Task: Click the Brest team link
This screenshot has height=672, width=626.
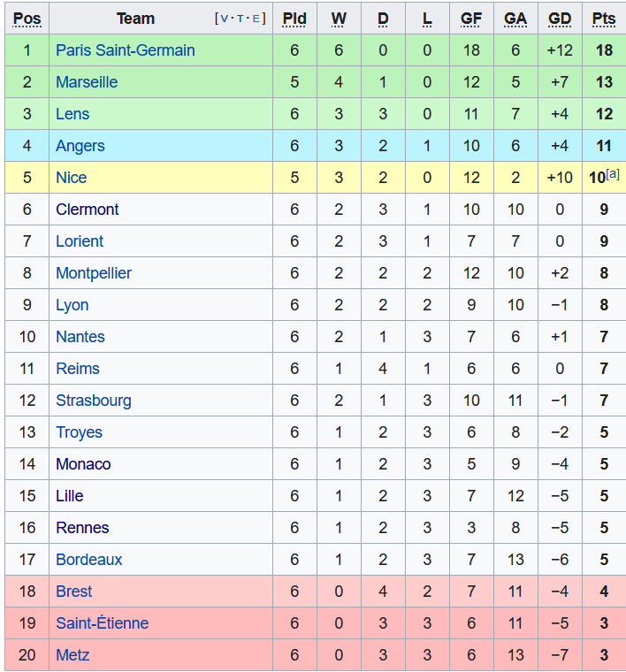Action: click(73, 592)
